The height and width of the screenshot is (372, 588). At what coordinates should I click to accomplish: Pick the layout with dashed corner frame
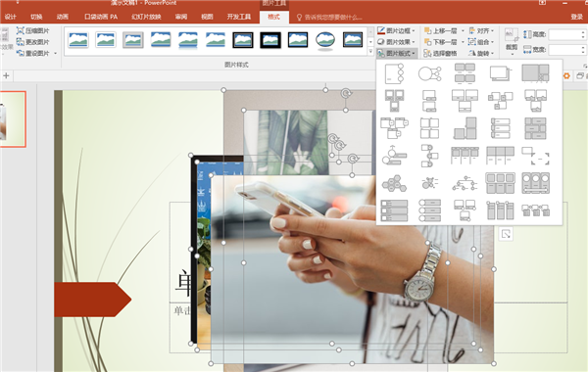[x=535, y=156]
